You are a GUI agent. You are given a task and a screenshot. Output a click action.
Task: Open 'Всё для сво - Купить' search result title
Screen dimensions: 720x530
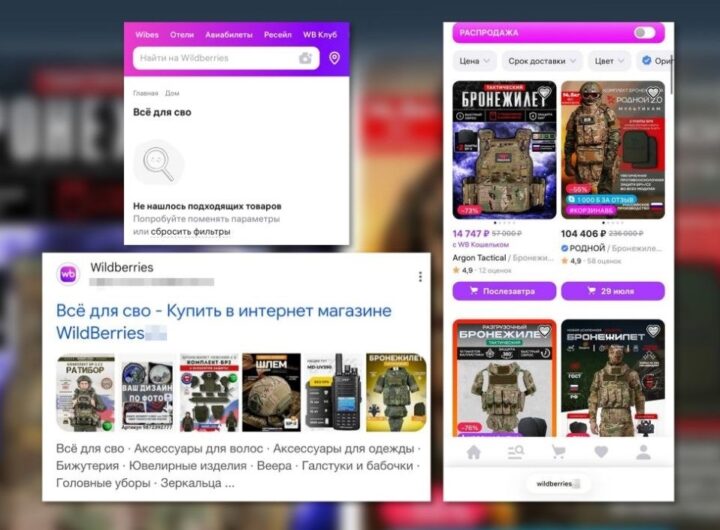(x=224, y=321)
